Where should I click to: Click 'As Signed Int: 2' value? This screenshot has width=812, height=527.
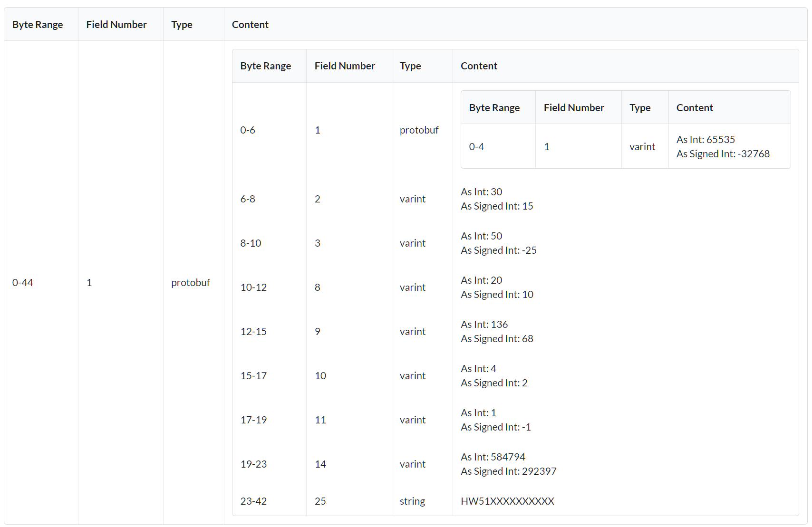tap(494, 383)
